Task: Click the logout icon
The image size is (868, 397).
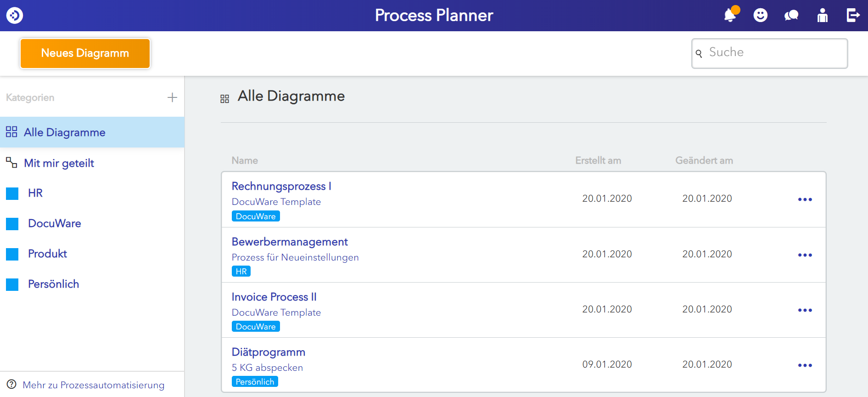Action: click(x=853, y=15)
